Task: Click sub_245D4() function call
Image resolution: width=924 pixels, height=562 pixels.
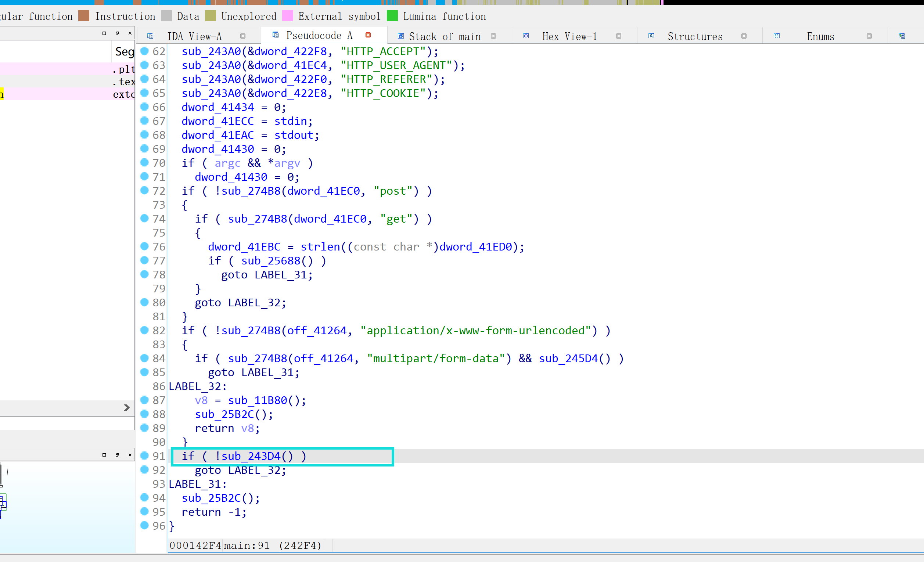Action: (568, 359)
